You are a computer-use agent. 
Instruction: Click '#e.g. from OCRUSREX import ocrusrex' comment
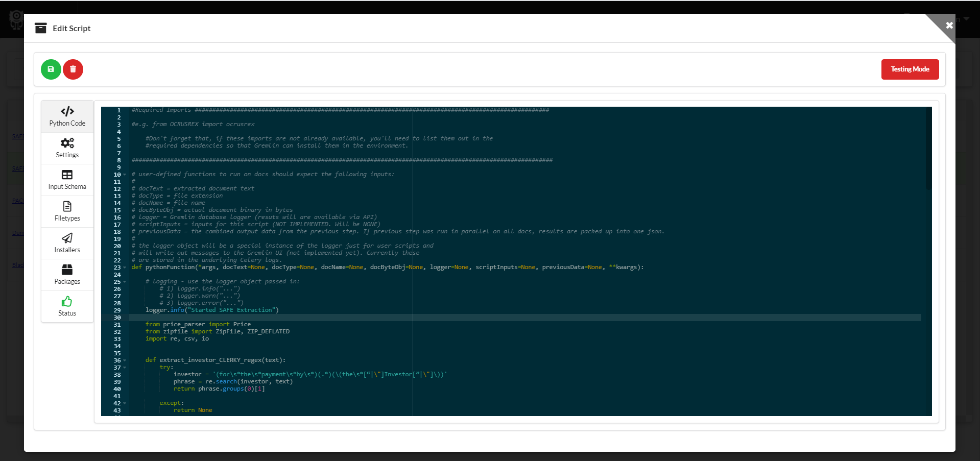pyautogui.click(x=193, y=125)
